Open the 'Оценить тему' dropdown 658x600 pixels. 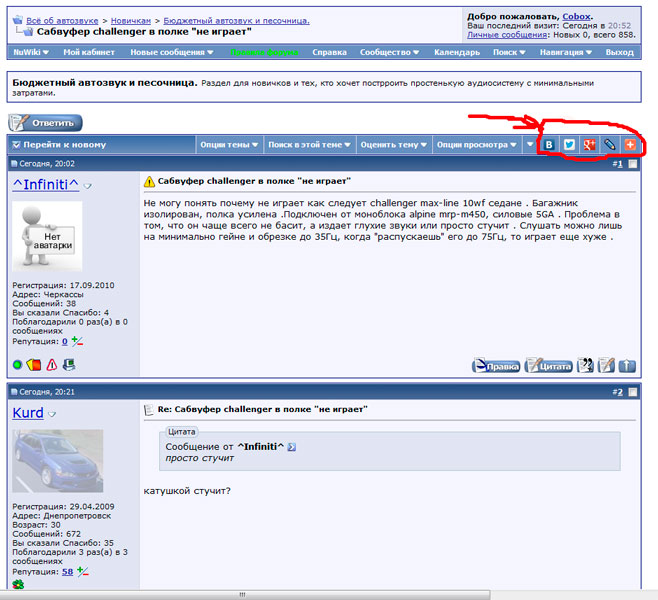coord(392,145)
